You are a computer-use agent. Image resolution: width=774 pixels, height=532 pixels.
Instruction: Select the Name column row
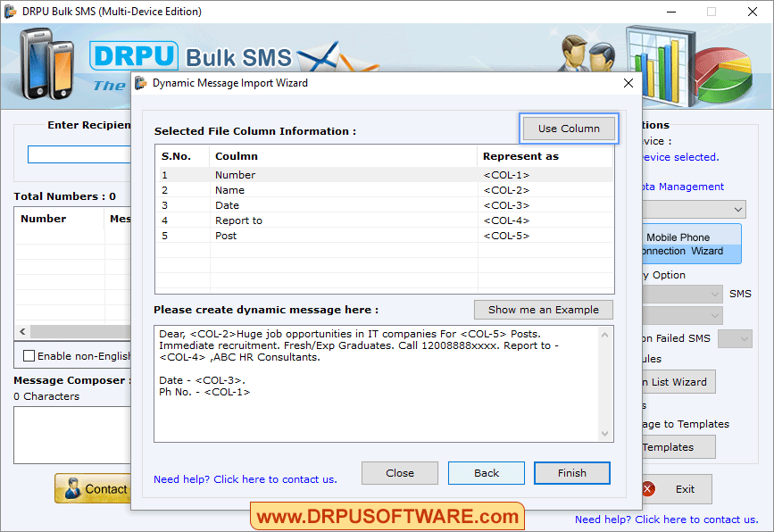(385, 190)
